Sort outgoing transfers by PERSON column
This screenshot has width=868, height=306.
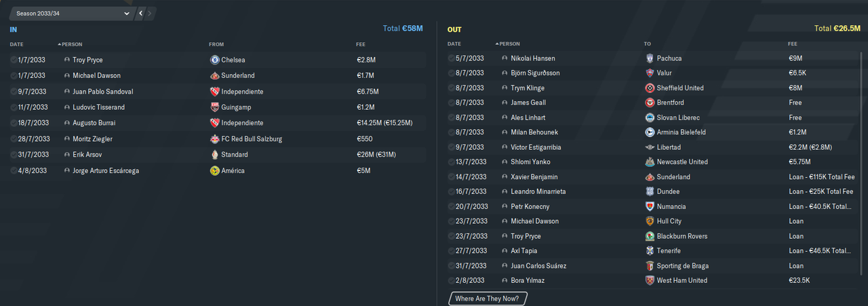point(509,43)
